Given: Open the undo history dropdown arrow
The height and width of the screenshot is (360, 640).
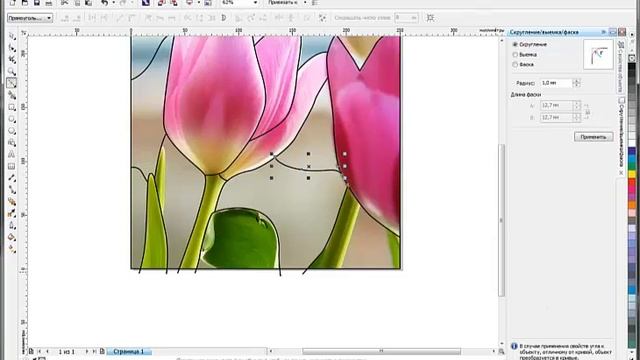Looking at the screenshot, I should click(x=113, y=2).
